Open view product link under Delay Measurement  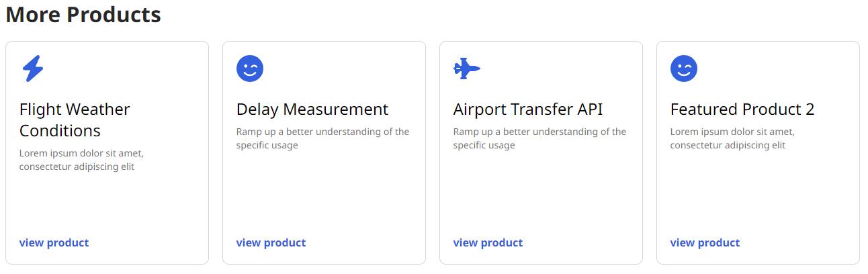(271, 242)
